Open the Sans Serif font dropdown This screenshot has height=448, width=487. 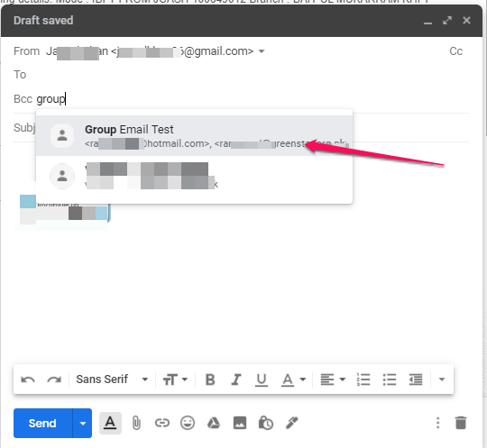[112, 379]
